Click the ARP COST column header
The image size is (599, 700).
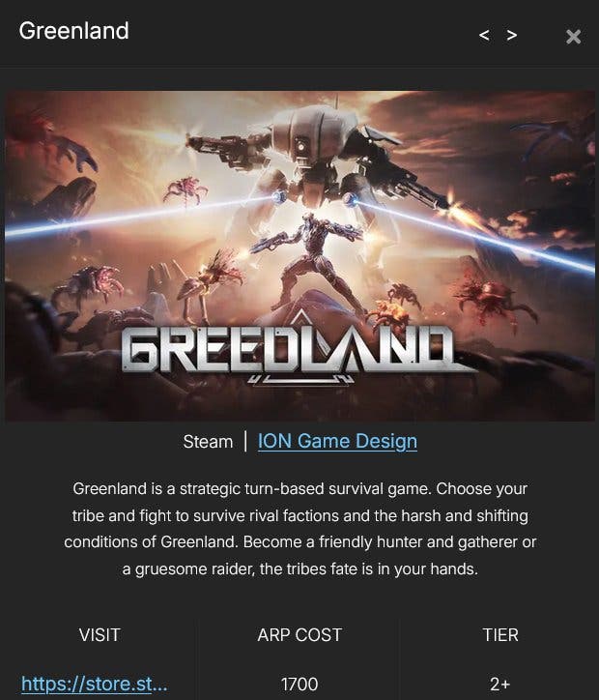pyautogui.click(x=299, y=635)
